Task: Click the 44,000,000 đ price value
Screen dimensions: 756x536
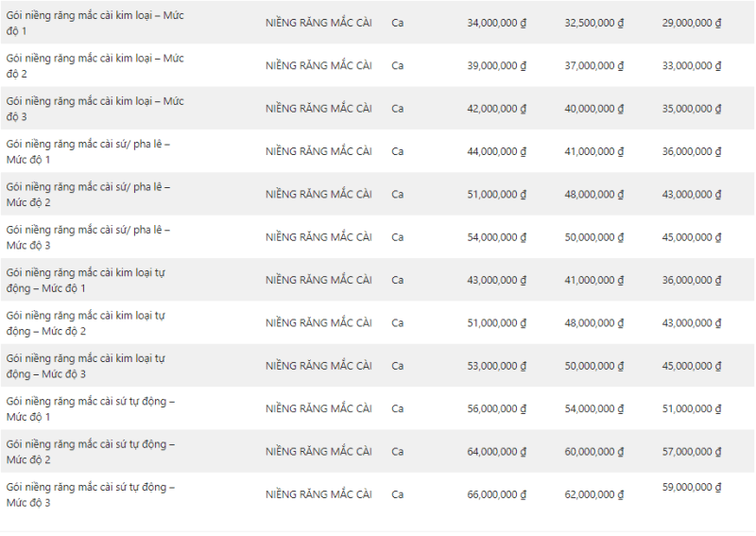Action: tap(496, 151)
